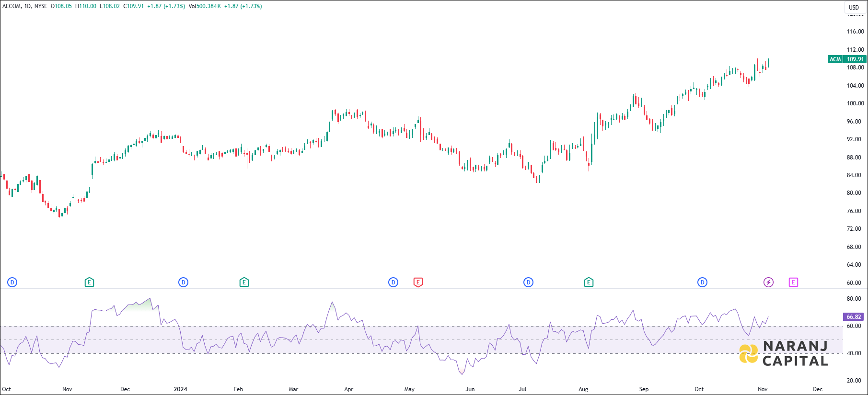Click the AECOM, 1D, NYSE symbol title
Image resolution: width=868 pixels, height=395 pixels.
(x=25, y=6)
